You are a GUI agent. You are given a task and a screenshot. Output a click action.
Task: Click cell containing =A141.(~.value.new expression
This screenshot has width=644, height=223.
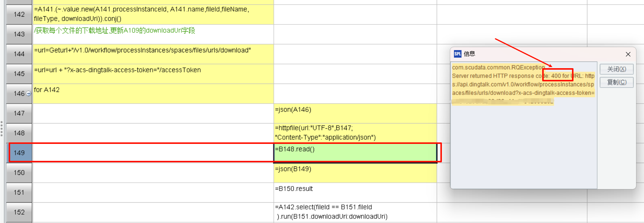153,14
